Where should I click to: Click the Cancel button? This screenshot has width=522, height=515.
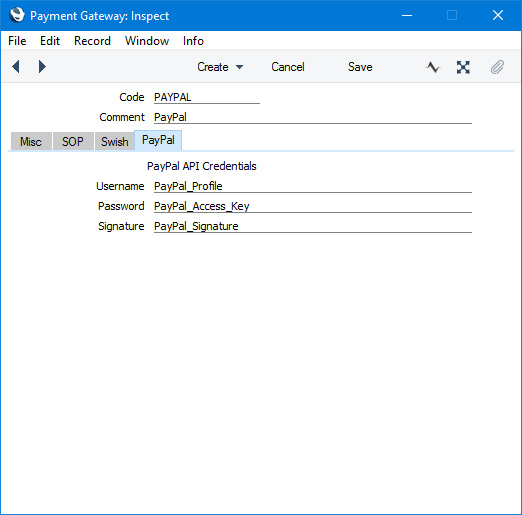[x=288, y=67]
